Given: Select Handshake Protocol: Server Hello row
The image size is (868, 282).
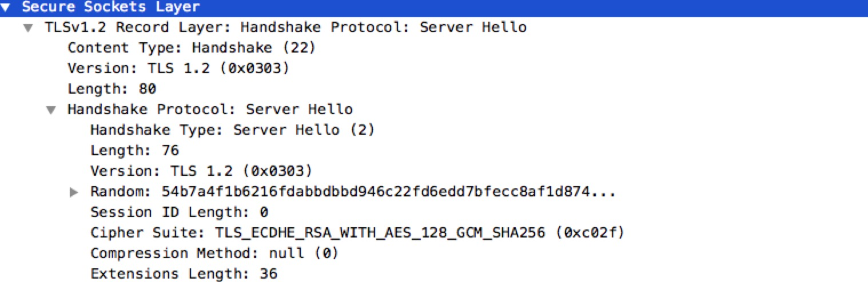Looking at the screenshot, I should tap(210, 110).
